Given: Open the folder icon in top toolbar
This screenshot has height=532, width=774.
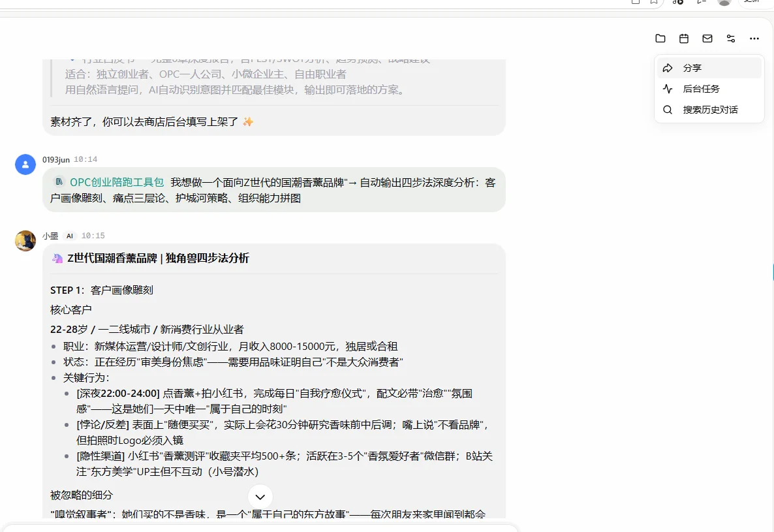Looking at the screenshot, I should pyautogui.click(x=660, y=39).
